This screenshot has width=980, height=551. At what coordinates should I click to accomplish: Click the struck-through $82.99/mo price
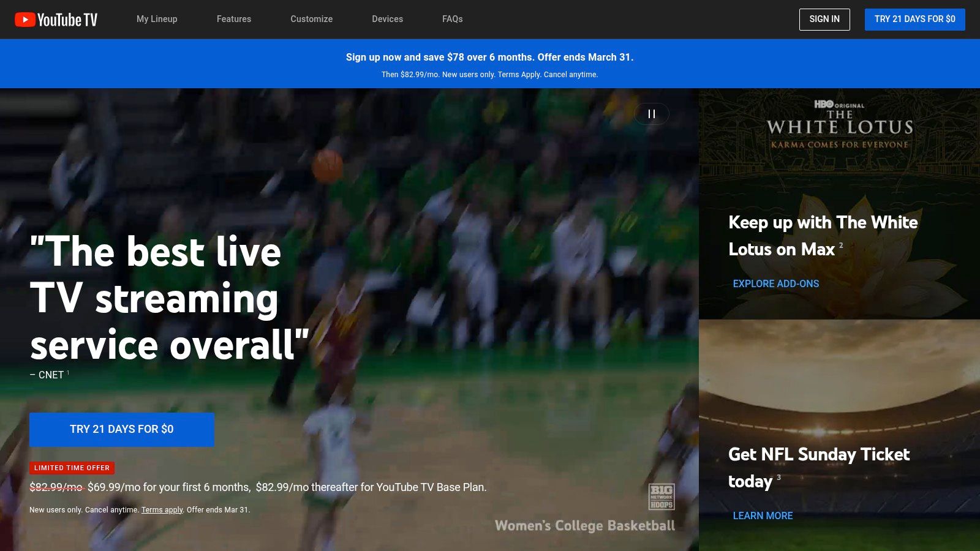[x=56, y=487]
